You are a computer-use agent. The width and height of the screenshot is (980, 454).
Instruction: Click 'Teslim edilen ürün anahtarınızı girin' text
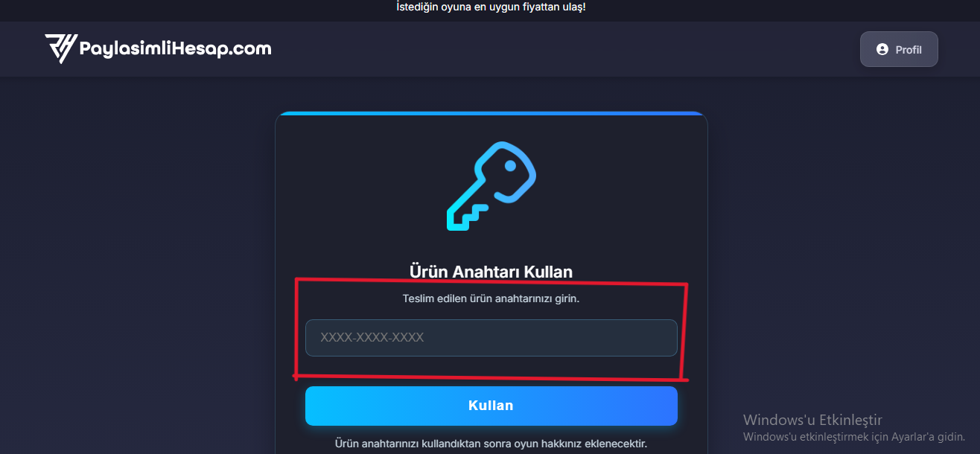click(x=491, y=298)
